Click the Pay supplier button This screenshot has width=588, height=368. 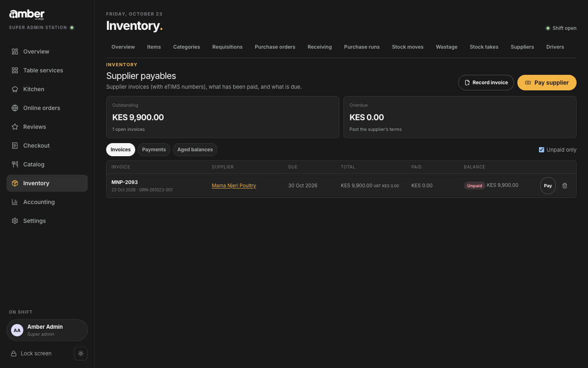tap(547, 83)
